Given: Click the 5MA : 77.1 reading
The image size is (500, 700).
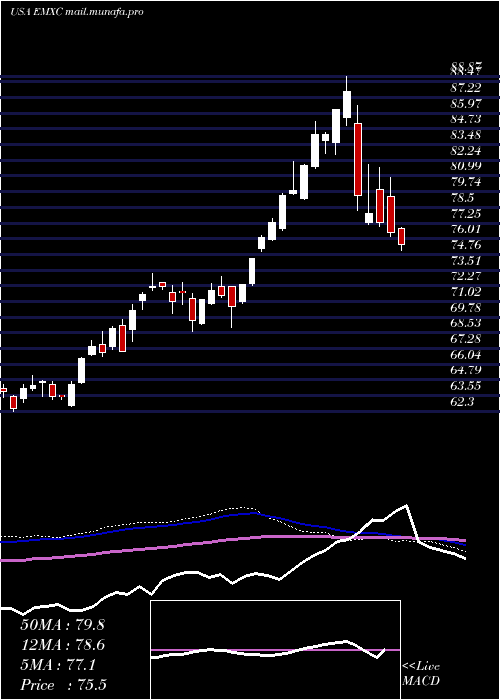Looking at the screenshot, I should click(58, 666).
